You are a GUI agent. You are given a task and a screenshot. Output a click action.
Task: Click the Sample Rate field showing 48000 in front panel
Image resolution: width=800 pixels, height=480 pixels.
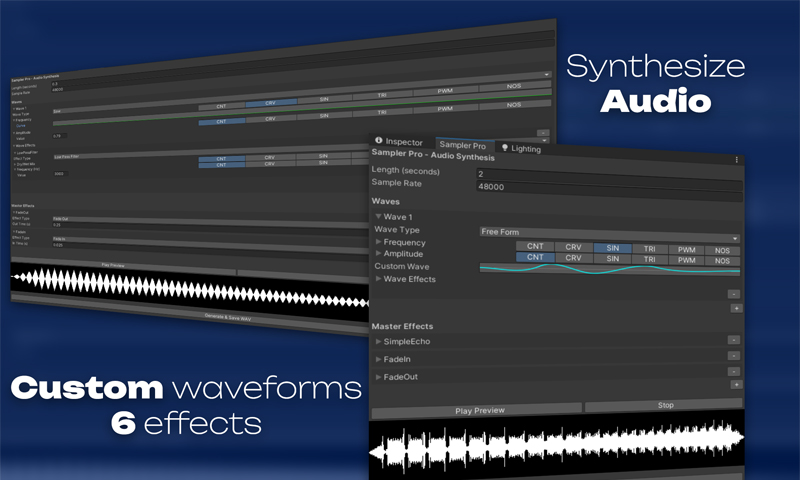(609, 187)
